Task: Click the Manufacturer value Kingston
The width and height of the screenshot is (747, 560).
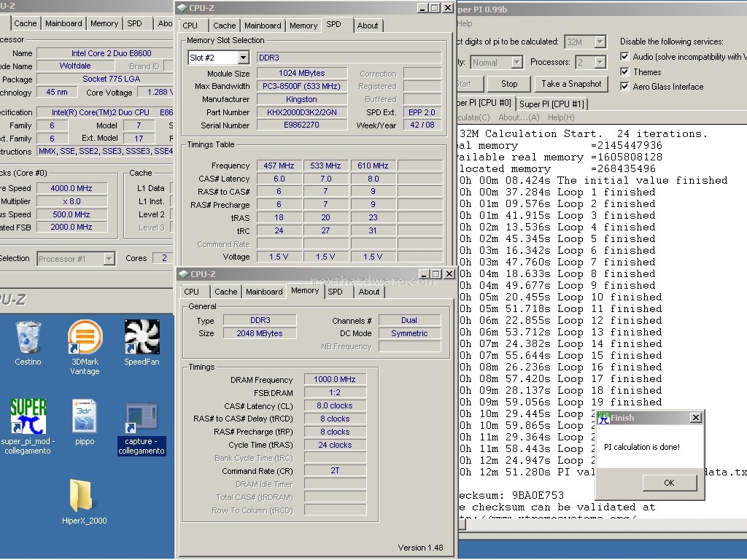Action: tap(301, 99)
